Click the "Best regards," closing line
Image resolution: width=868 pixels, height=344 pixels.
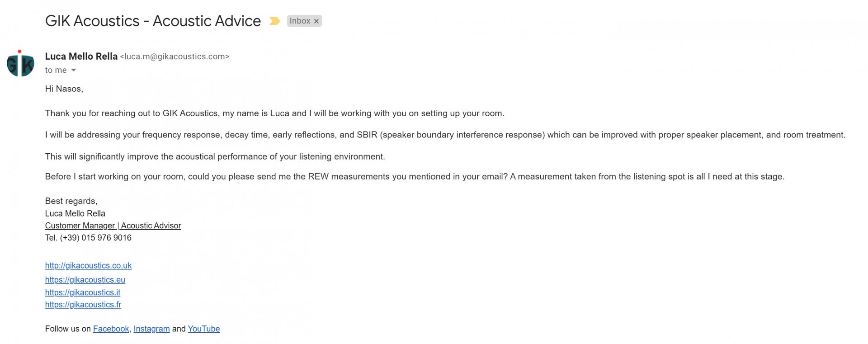click(x=71, y=201)
